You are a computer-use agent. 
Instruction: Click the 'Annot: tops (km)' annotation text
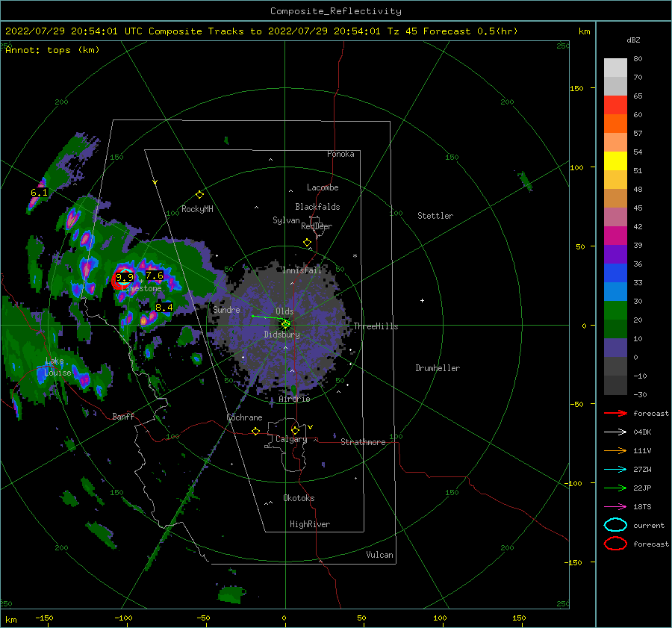[x=52, y=50]
